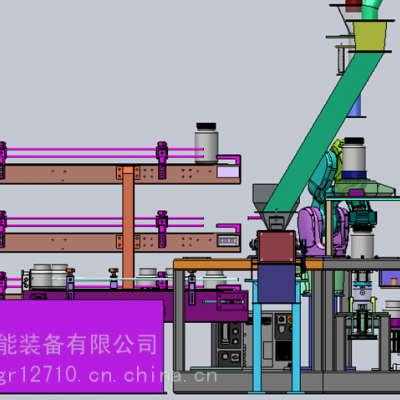Select the middle brown conveyor beam
400x400 pixels.
tap(120, 242)
